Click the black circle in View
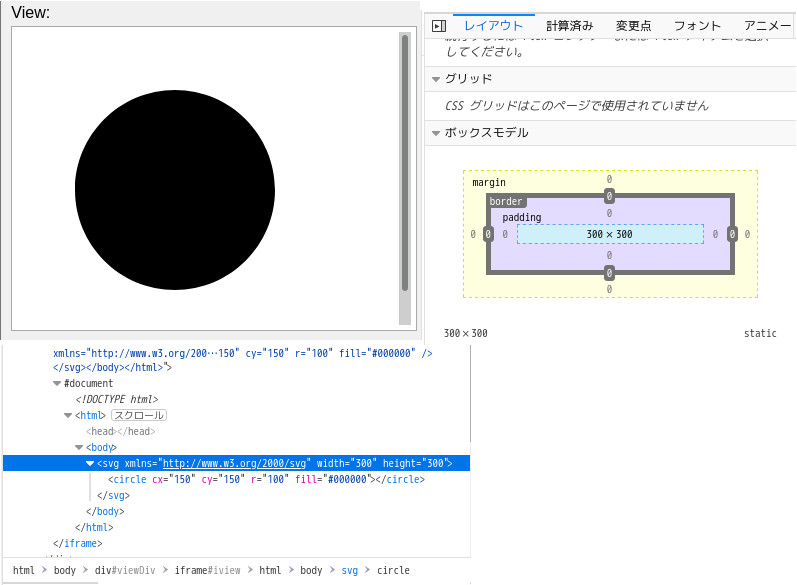Viewport: 797px width, 585px height. 175,190
